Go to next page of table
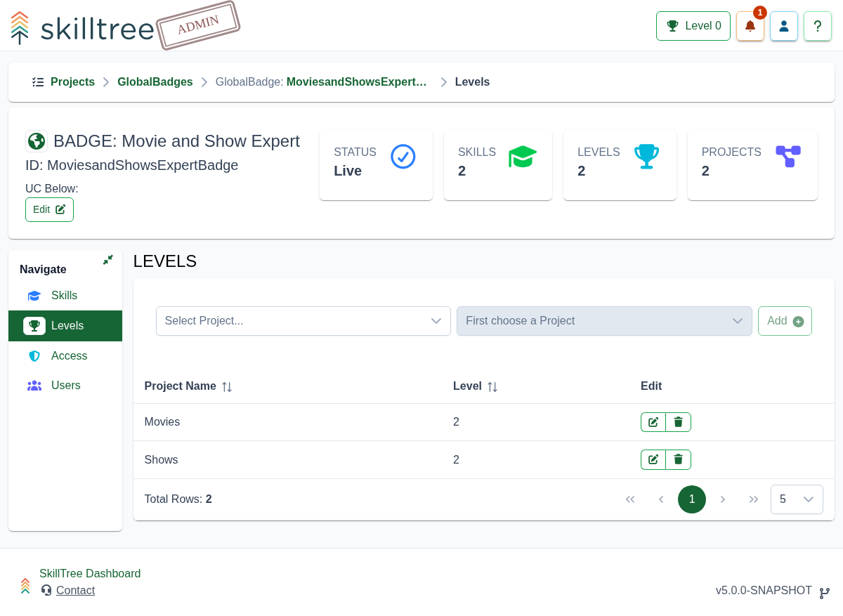This screenshot has height=616, width=843. (723, 499)
